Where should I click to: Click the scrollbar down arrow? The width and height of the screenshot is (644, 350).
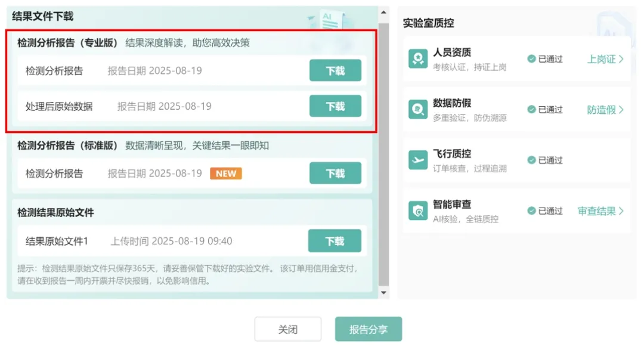[383, 293]
